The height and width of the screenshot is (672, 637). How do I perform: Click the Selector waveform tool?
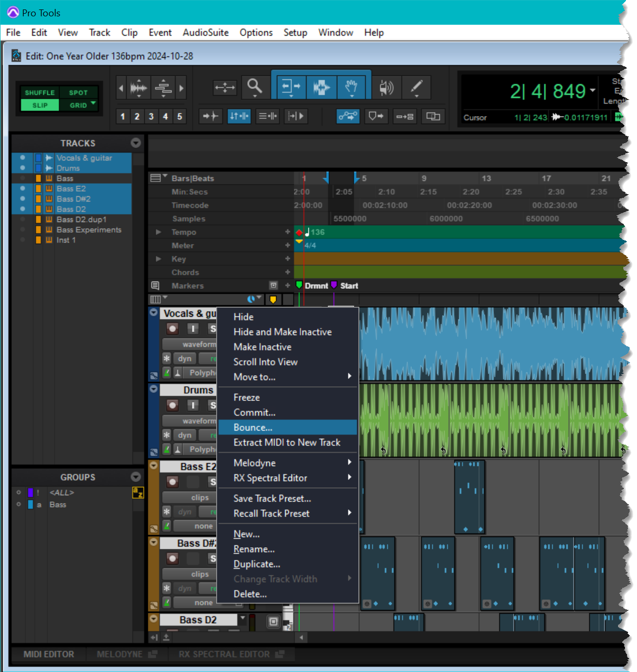coord(321,87)
